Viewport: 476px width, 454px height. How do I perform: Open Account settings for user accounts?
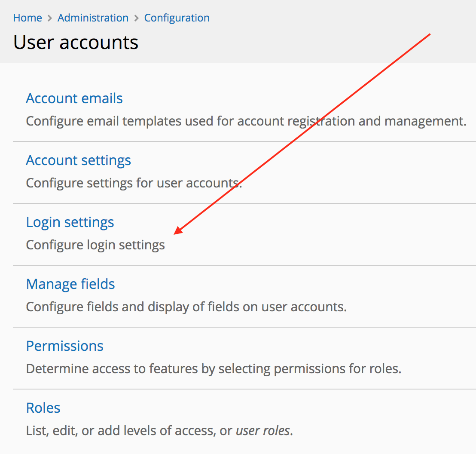78,160
